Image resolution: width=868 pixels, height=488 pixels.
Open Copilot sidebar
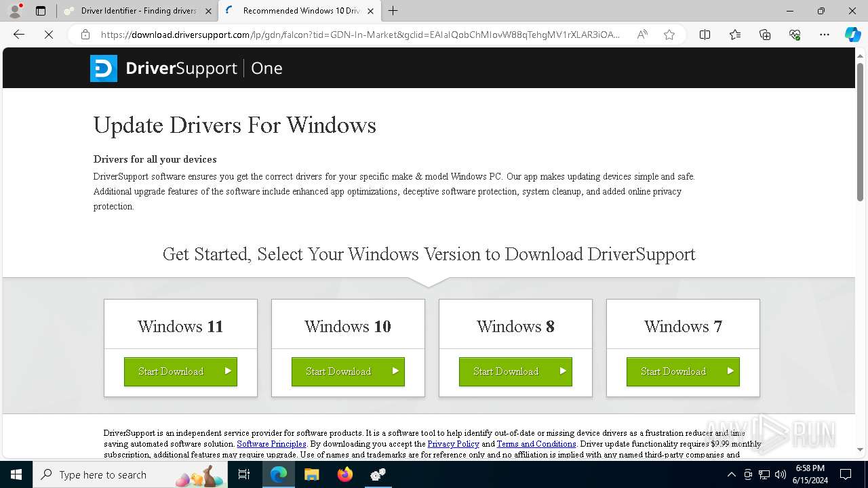point(852,35)
